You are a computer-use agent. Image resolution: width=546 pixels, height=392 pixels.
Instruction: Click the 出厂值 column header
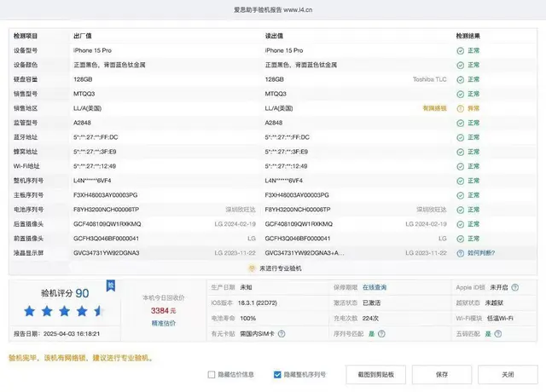pos(83,36)
